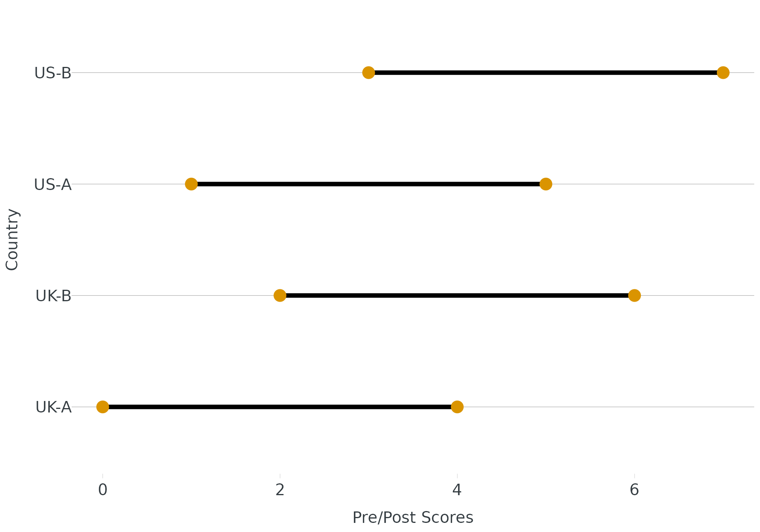This screenshot has width=760, height=532.
Task: Click the x-axis tick label 4
Action: point(457,490)
